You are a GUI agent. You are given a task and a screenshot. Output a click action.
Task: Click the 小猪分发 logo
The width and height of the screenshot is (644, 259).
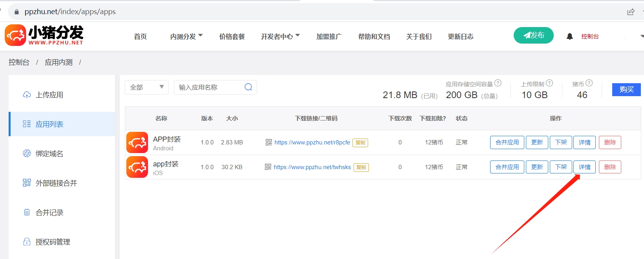44,35
